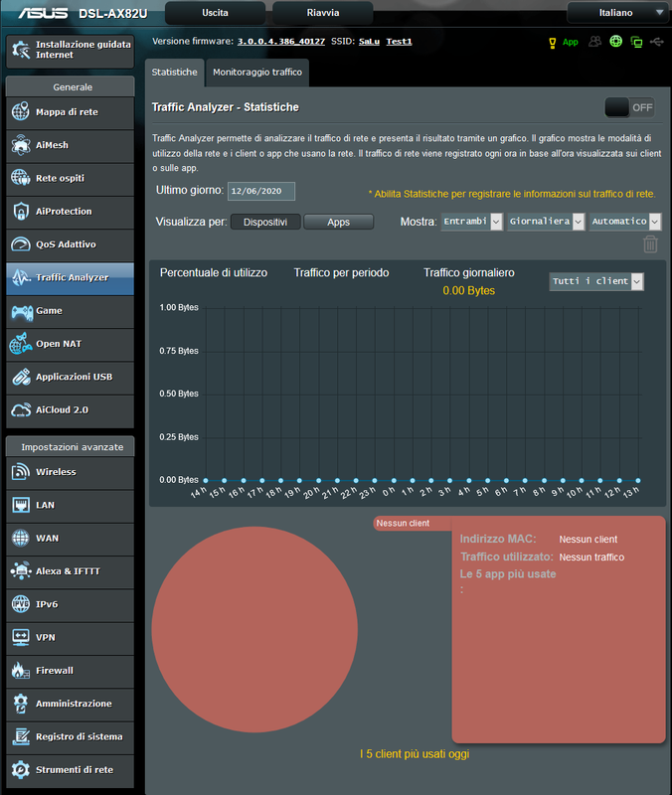Click the Applicazioni USB icon
Viewport: 672px width, 795px height.
[x=21, y=377]
